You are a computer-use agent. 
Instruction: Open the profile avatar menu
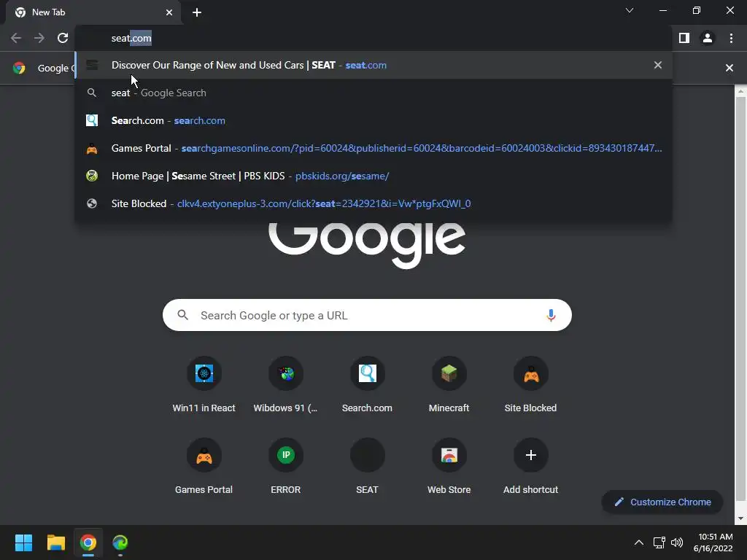(708, 38)
